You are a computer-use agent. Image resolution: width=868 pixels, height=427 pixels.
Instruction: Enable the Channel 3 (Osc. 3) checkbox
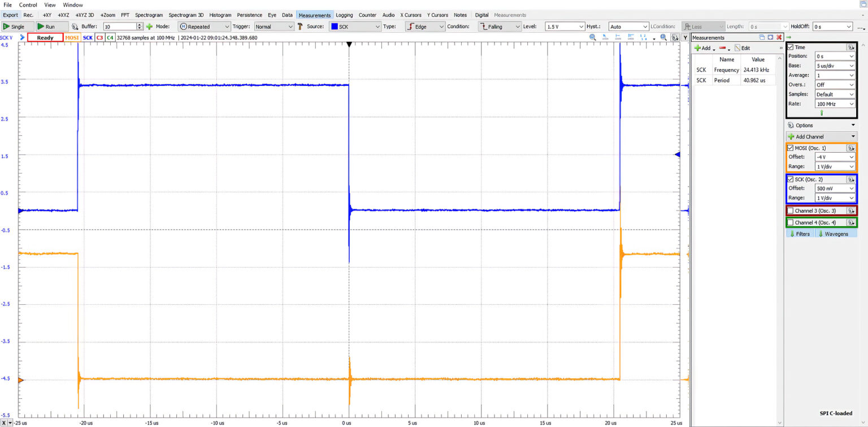[x=791, y=210]
